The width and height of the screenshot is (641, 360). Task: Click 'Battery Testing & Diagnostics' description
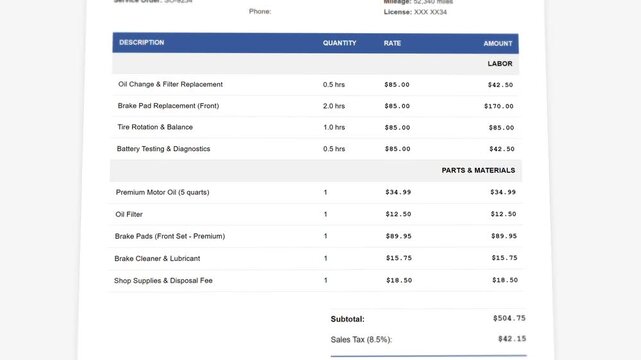163,149
